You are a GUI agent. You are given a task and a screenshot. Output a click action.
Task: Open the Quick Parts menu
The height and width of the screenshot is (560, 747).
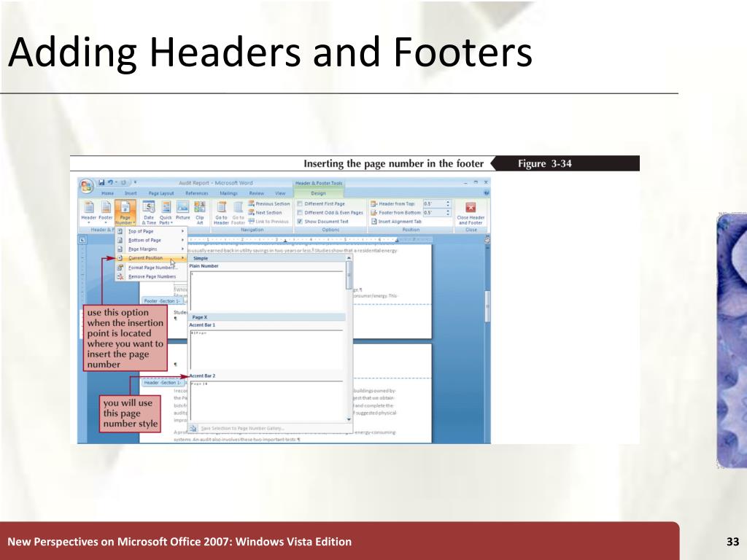click(166, 212)
